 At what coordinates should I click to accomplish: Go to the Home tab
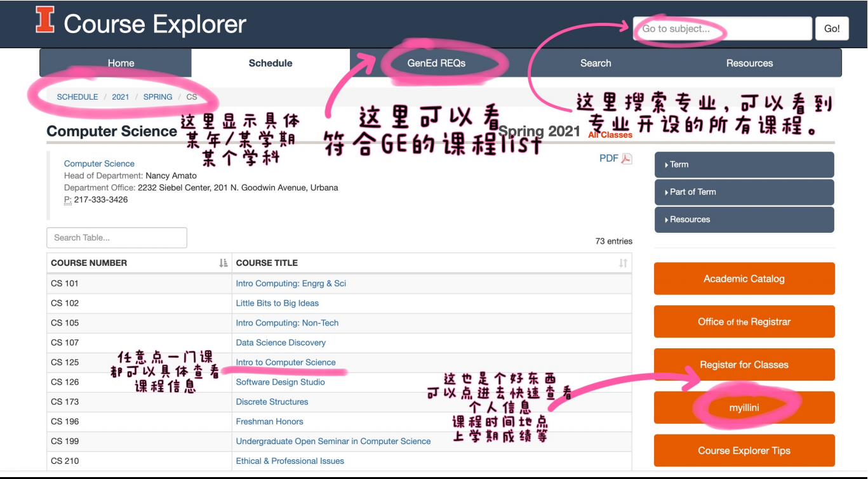click(x=121, y=63)
